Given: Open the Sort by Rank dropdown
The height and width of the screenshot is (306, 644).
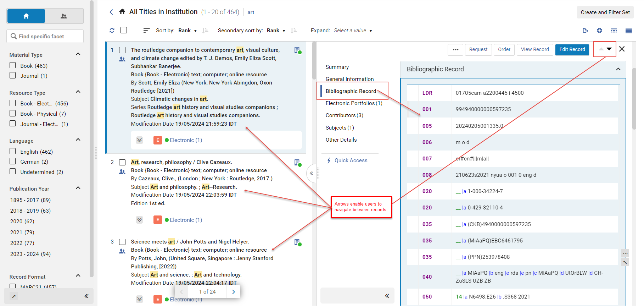Looking at the screenshot, I should tap(187, 31).
